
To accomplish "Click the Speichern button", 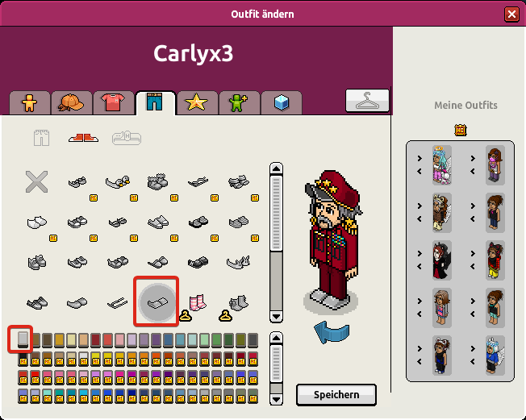I will (x=336, y=395).
